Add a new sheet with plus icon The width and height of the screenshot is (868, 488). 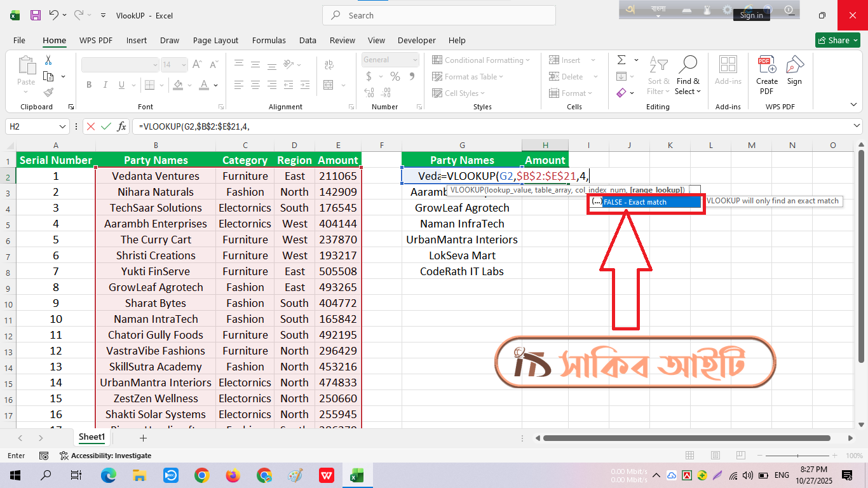(x=143, y=438)
